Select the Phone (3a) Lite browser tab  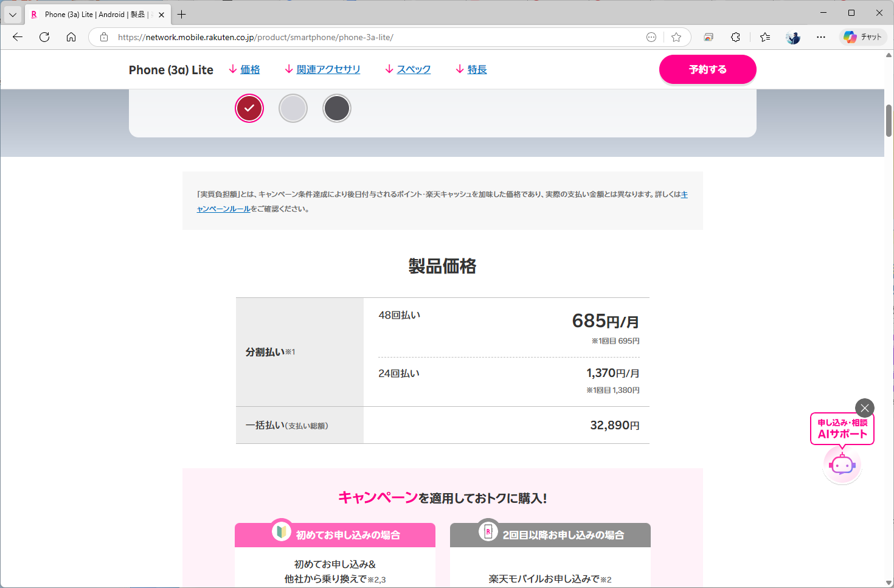(x=97, y=15)
